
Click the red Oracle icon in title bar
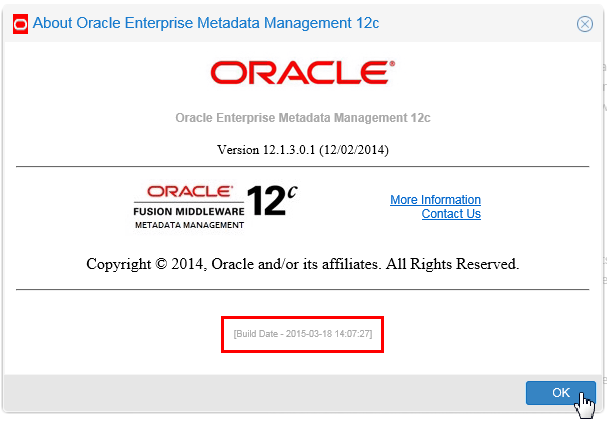pyautogui.click(x=20, y=24)
